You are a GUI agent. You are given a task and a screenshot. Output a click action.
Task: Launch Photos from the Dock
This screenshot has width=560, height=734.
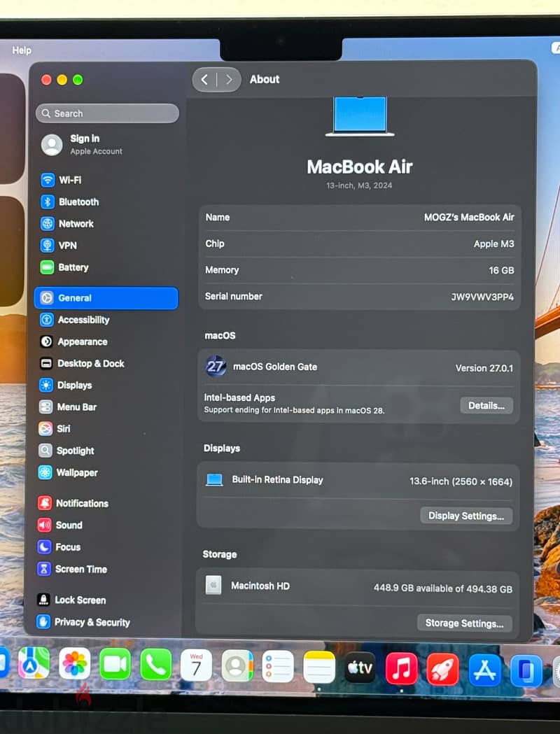[x=74, y=664]
